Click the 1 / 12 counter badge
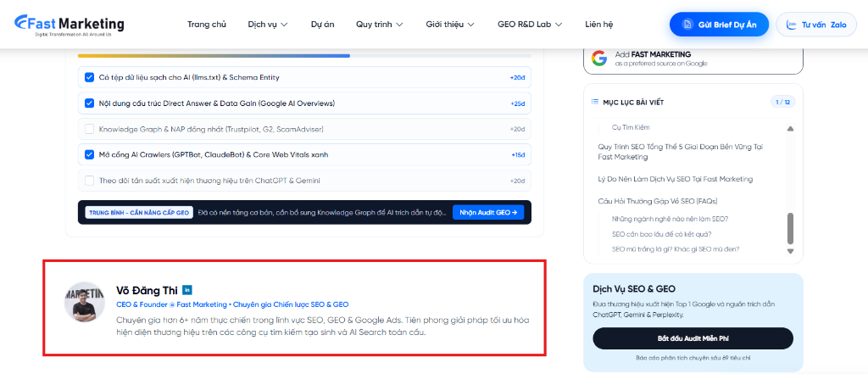The width and height of the screenshot is (868, 374). point(782,102)
